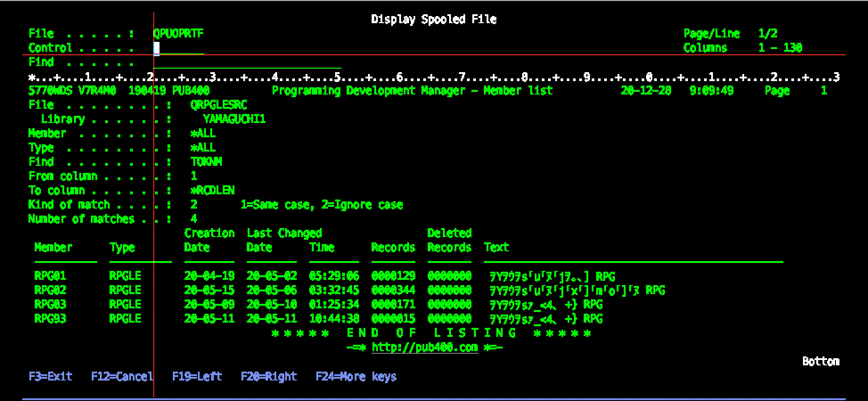868x401 pixels.
Task: Click last changed time 10:44:38
Action: coord(334,319)
